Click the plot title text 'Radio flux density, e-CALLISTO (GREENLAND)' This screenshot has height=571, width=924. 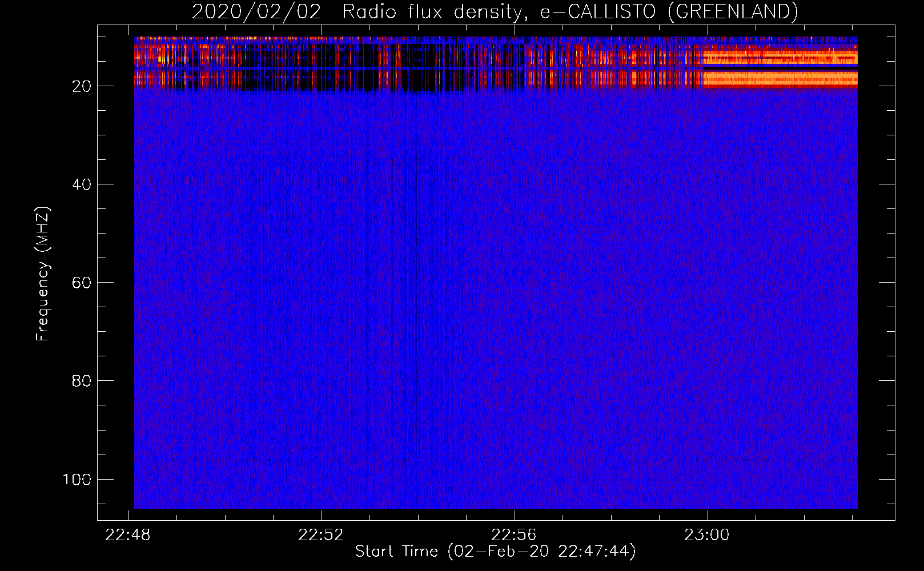point(570,11)
